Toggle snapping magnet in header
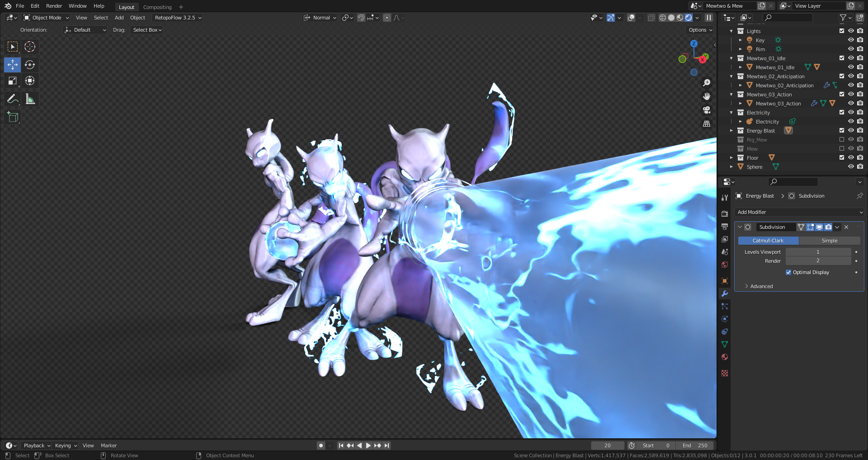868x460 pixels. click(361, 18)
